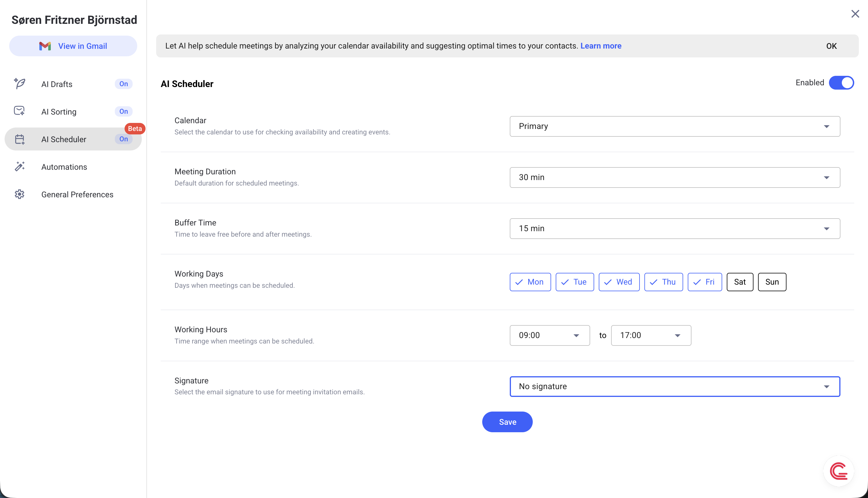Switch to the Automations section
This screenshot has width=868, height=498.
point(64,167)
